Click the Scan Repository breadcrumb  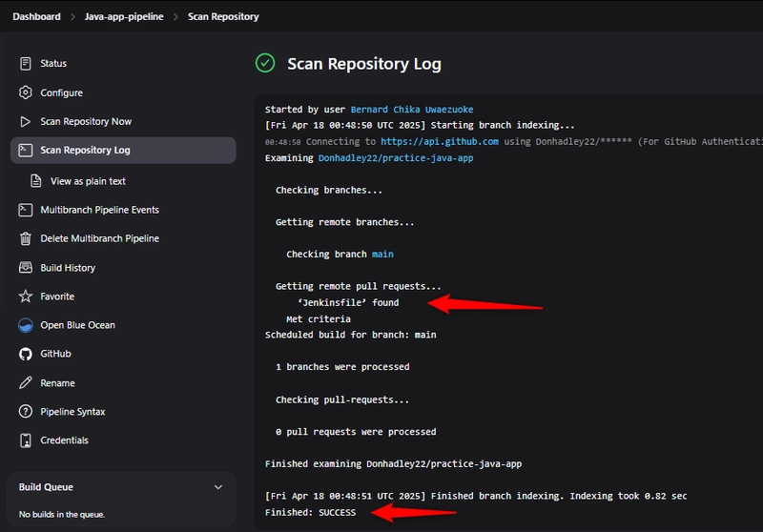[223, 16]
